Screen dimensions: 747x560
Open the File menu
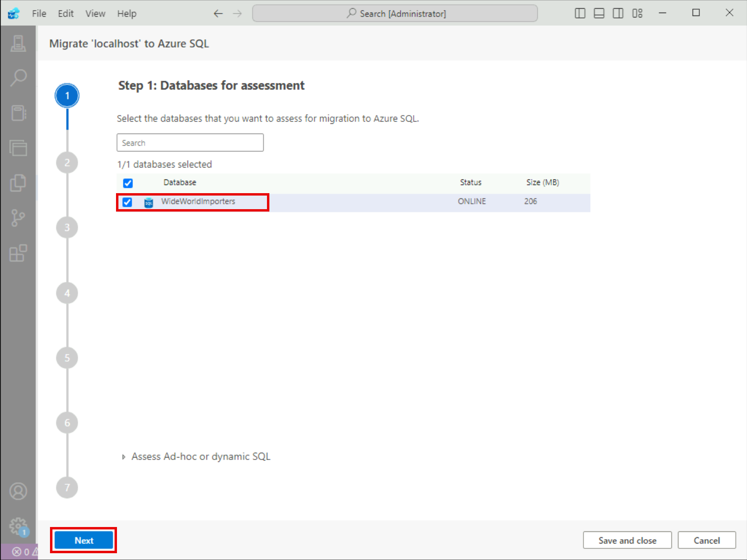pos(39,14)
